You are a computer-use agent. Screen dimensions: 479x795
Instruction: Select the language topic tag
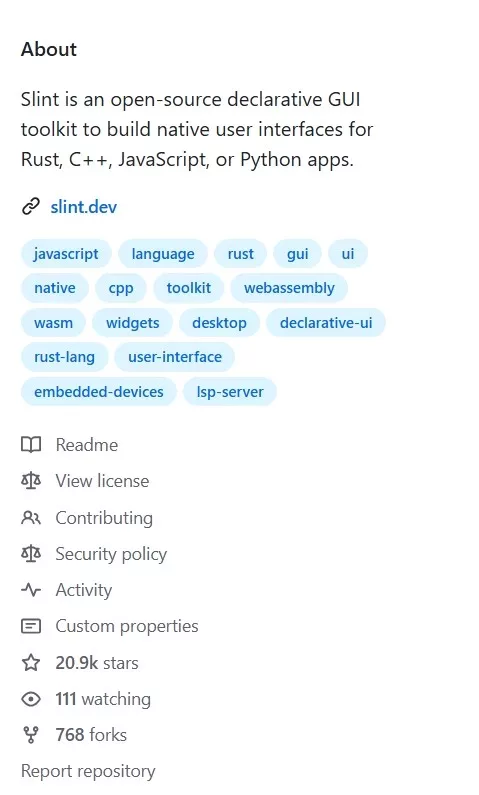(163, 254)
